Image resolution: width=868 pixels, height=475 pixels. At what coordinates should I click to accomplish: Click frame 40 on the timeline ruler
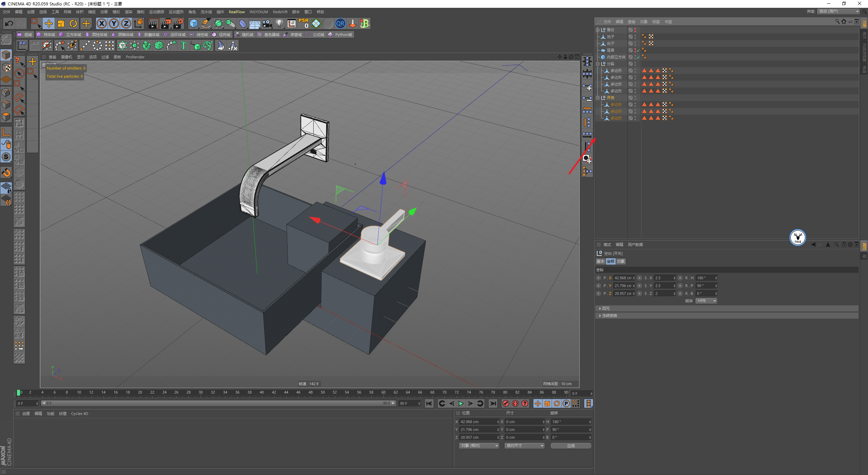click(x=262, y=392)
